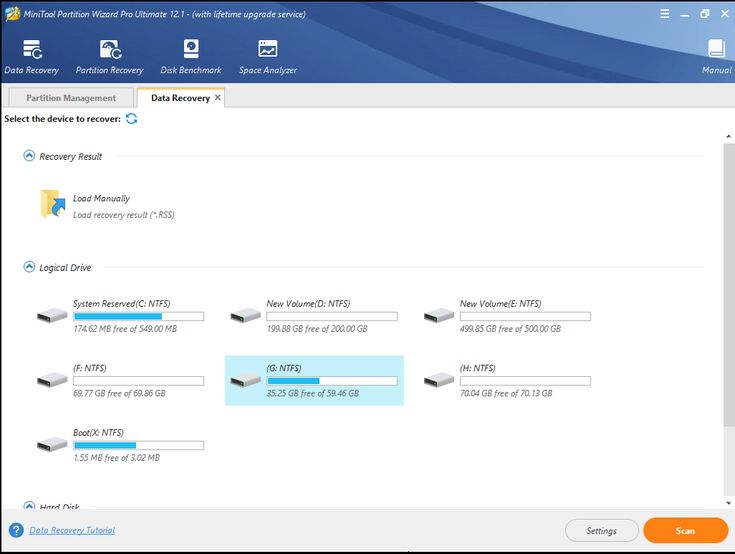This screenshot has height=554, width=735.
Task: Collapse the Hard Disk section
Action: point(29,506)
